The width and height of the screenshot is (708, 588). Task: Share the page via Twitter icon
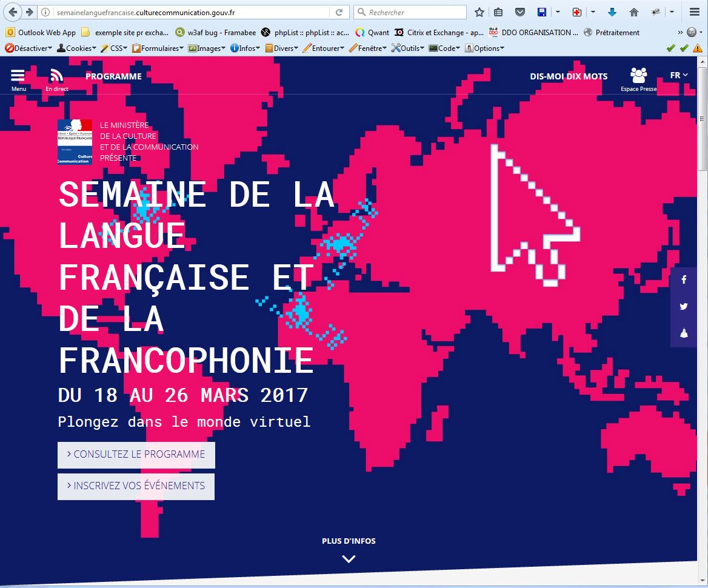pos(684,306)
